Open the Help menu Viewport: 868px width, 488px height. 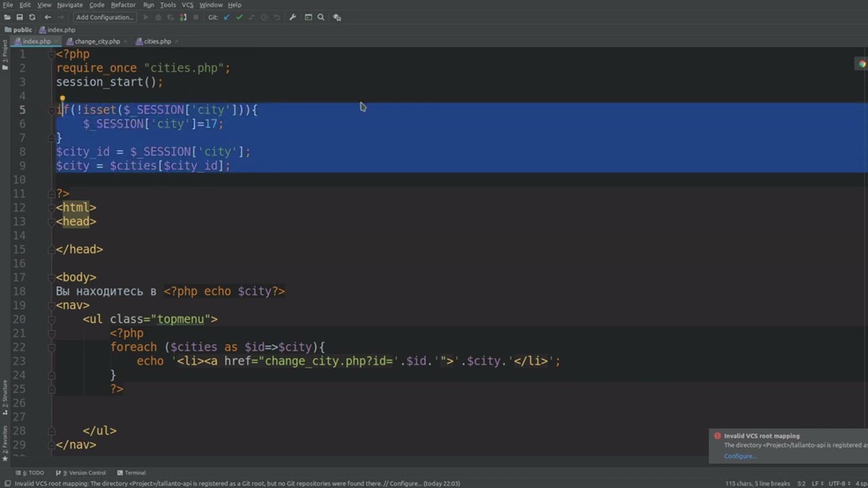point(235,5)
